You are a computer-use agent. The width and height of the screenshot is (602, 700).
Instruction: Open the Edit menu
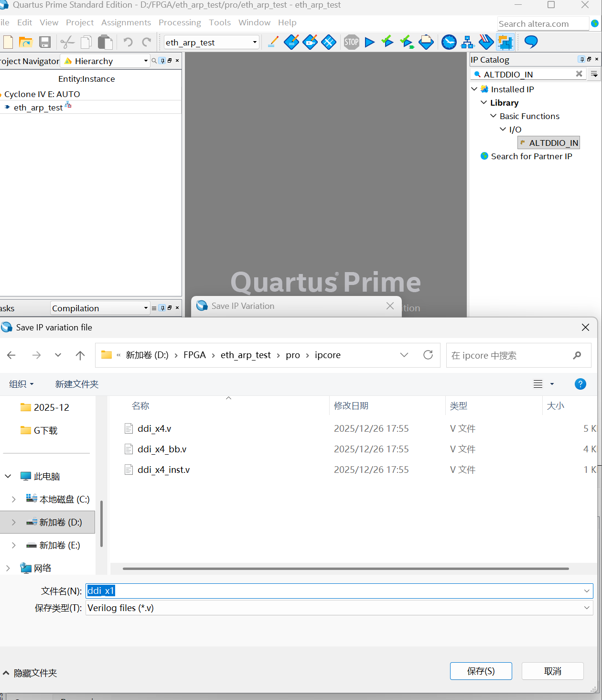(x=24, y=22)
